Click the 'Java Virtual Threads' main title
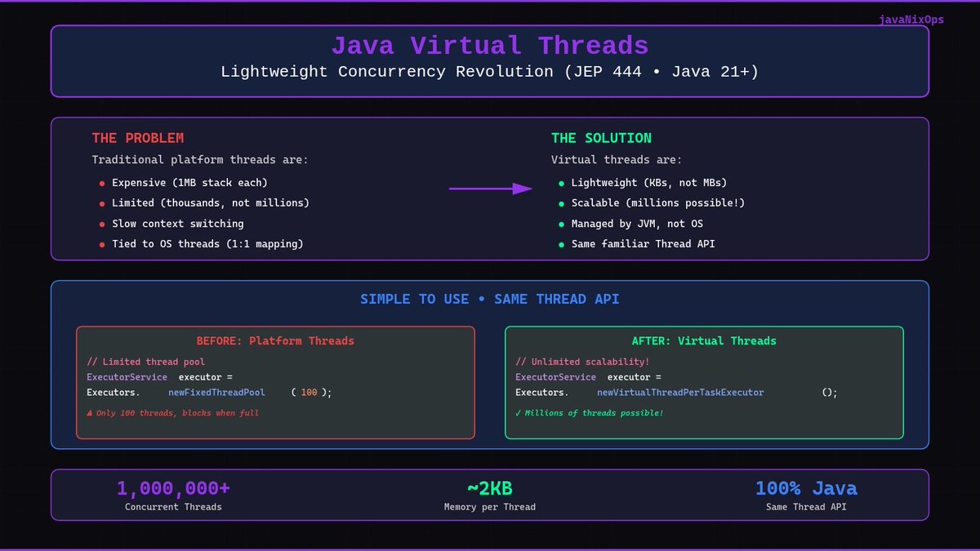The width and height of the screenshot is (980, 551). (x=489, y=46)
